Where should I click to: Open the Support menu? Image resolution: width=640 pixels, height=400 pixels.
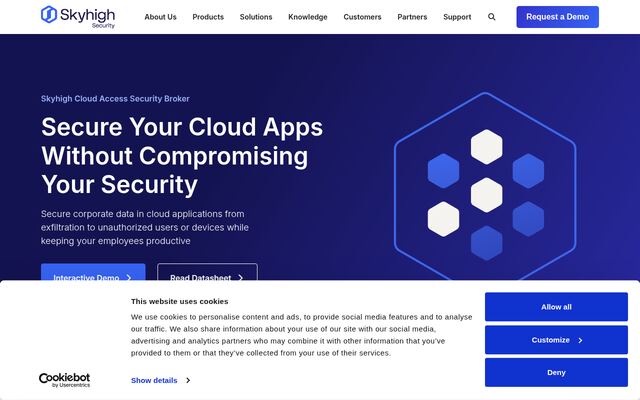point(457,17)
